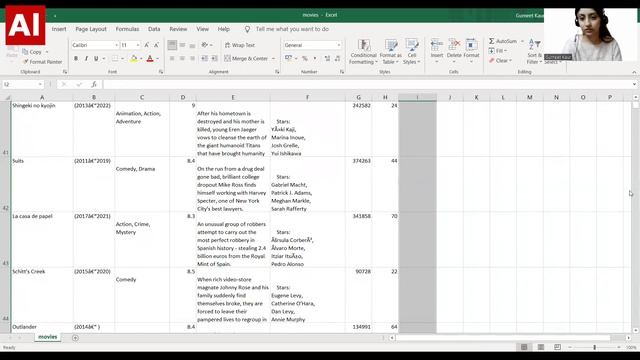Screen dimensions: 640x360
Task: Decrease decimal places
Action: coord(338,59)
